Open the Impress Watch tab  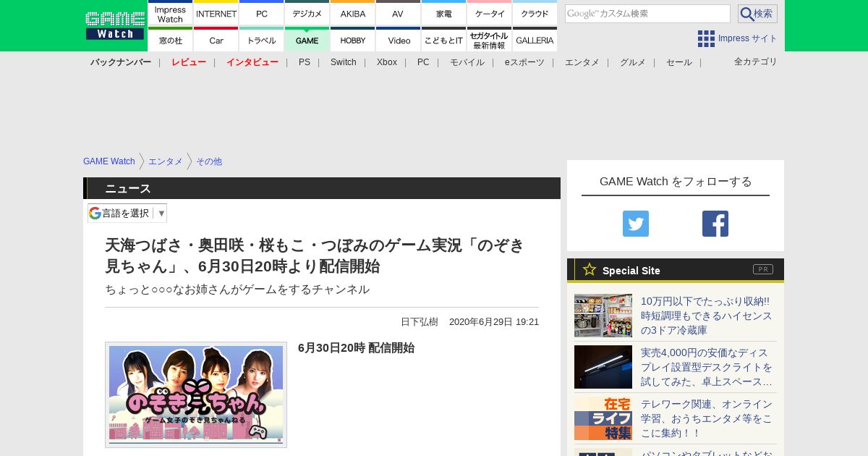170,13
